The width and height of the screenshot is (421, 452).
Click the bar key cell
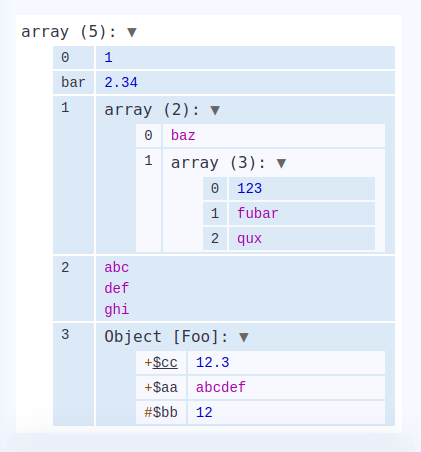coord(73,82)
